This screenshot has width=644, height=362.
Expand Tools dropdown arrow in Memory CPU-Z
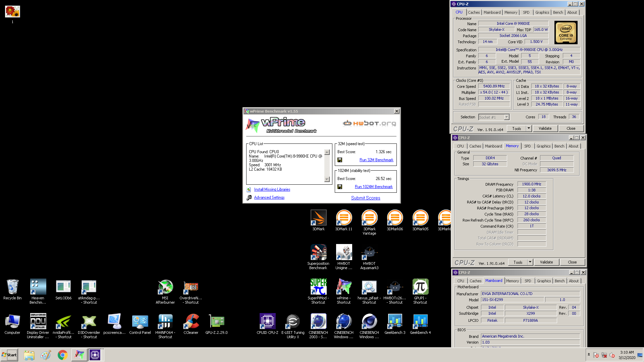[x=530, y=262]
